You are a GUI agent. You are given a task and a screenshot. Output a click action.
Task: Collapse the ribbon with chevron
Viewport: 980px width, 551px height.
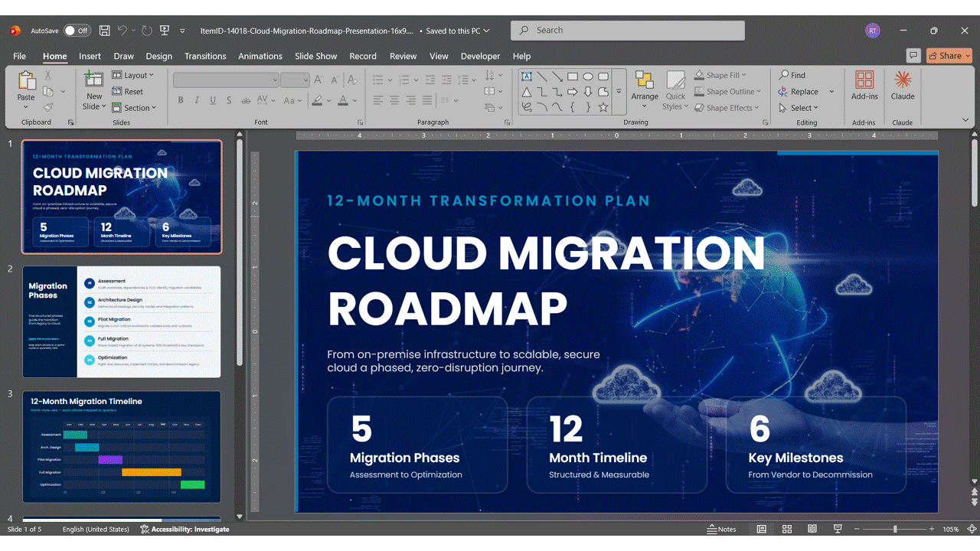[965, 120]
